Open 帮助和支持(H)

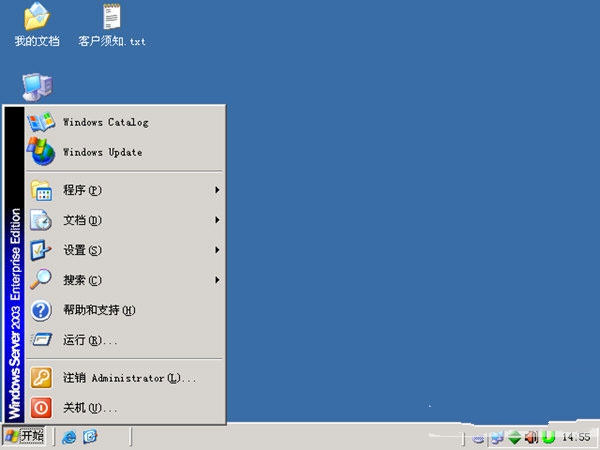pos(125,310)
